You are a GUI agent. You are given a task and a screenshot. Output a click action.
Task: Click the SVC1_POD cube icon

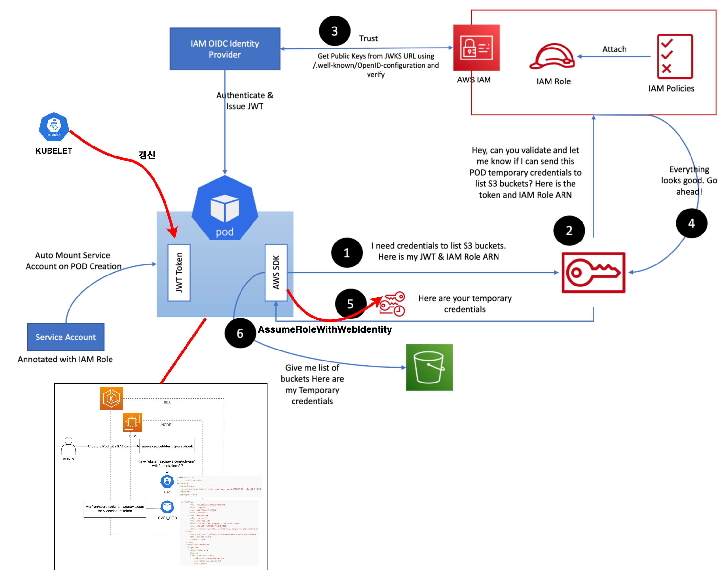pos(167,507)
